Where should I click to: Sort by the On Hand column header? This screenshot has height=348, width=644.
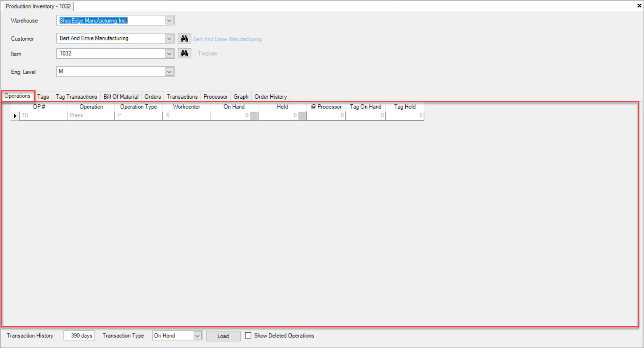click(234, 107)
